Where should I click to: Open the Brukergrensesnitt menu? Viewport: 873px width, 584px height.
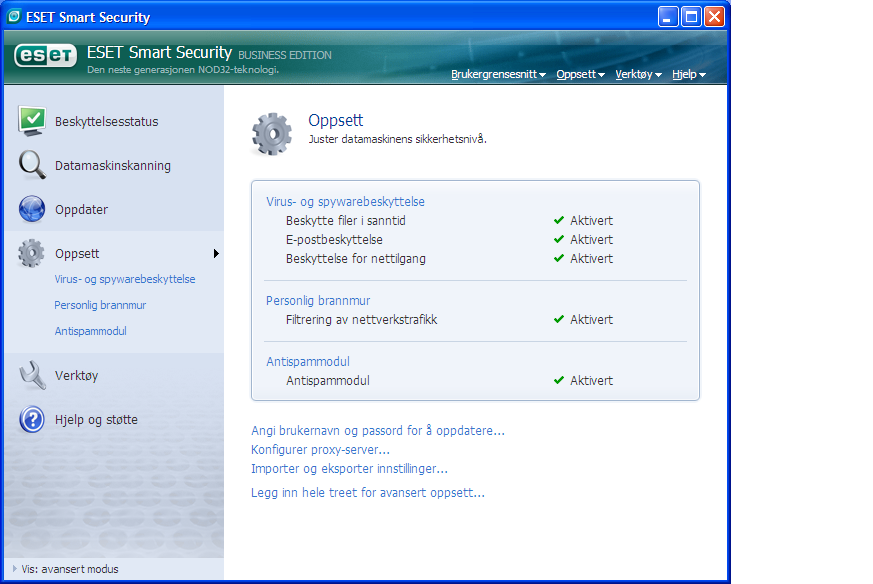point(498,74)
